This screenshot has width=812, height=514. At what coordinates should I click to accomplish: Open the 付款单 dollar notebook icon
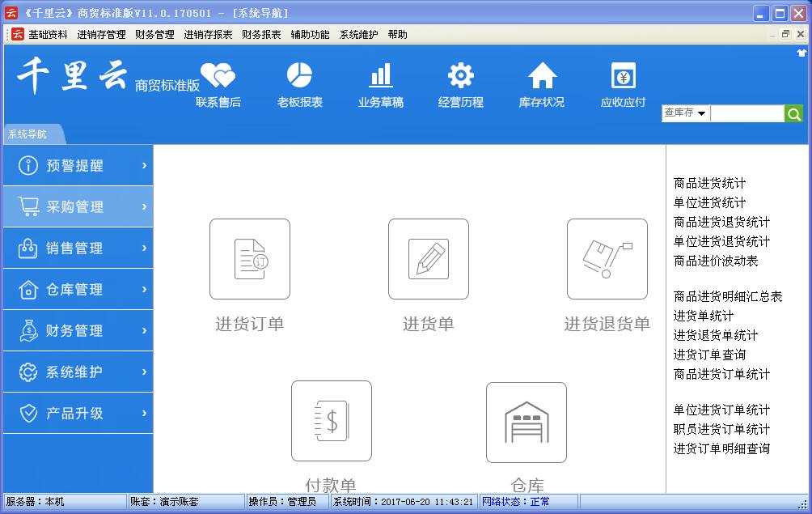332,421
